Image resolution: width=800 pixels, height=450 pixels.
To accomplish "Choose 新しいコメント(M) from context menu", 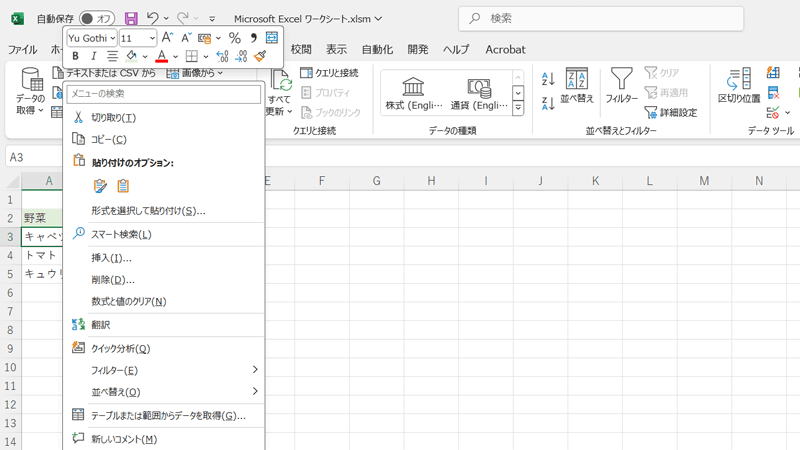I will (164, 439).
